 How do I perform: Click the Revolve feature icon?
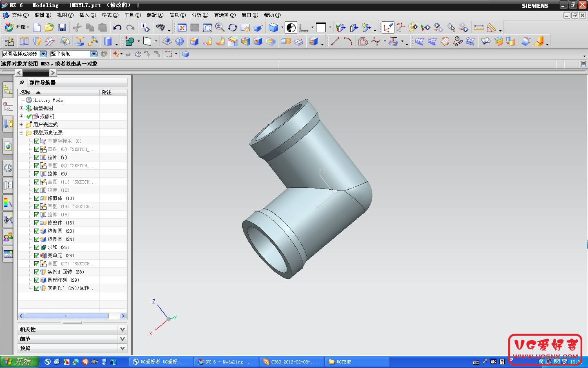[x=37, y=41]
